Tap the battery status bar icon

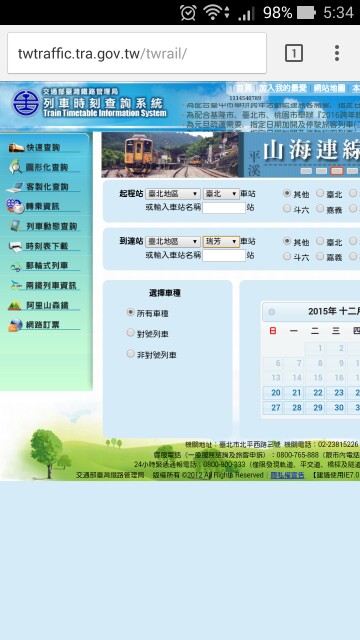pyautogui.click(x=307, y=13)
